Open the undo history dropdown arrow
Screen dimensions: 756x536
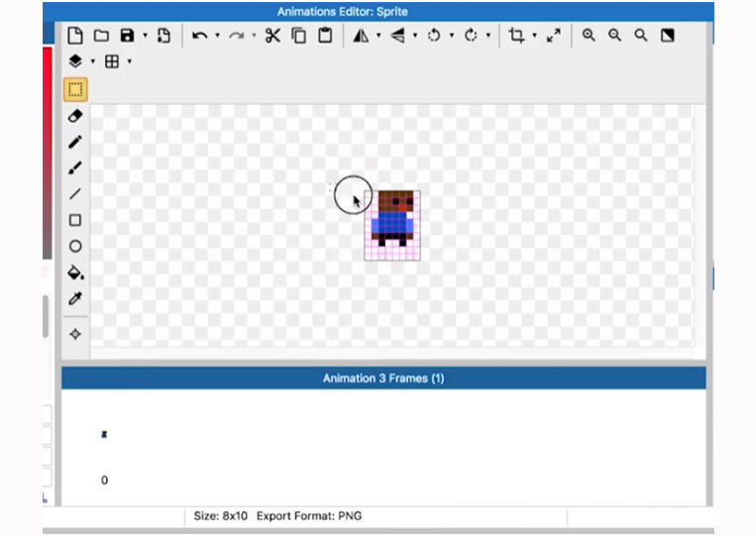(217, 36)
